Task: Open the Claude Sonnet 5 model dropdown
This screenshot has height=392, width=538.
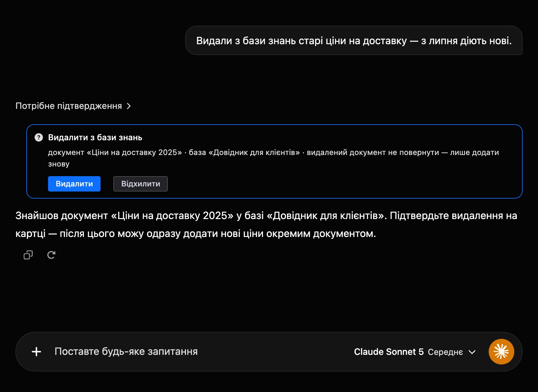Action: (415, 352)
